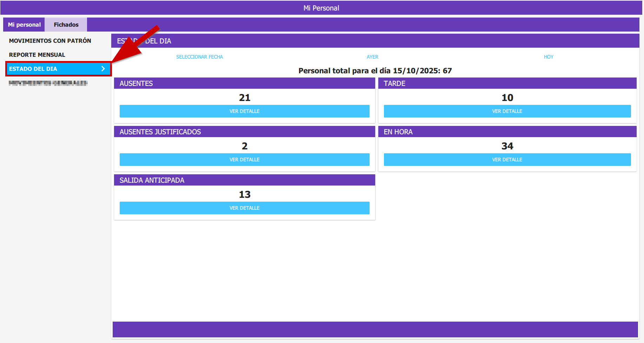Select the ESTADO DEL DIA sidebar label
The image size is (644, 343).
tap(33, 69)
